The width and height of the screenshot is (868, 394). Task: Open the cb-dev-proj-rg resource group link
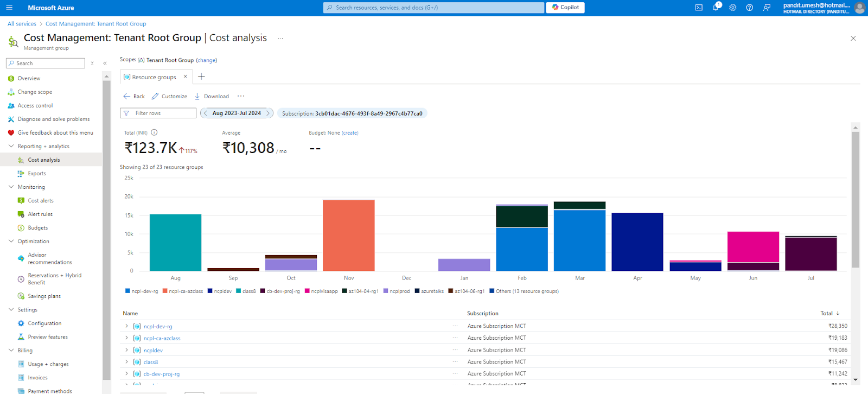tap(162, 374)
